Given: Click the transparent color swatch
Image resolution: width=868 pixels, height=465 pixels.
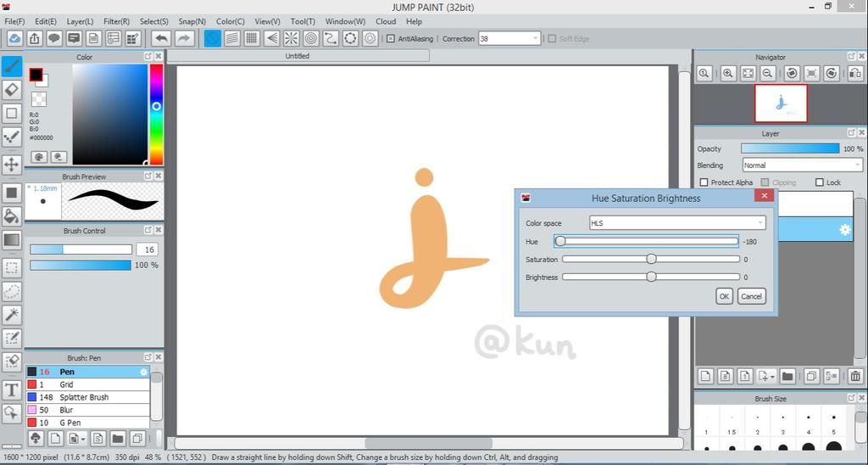Looking at the screenshot, I should 39,99.
